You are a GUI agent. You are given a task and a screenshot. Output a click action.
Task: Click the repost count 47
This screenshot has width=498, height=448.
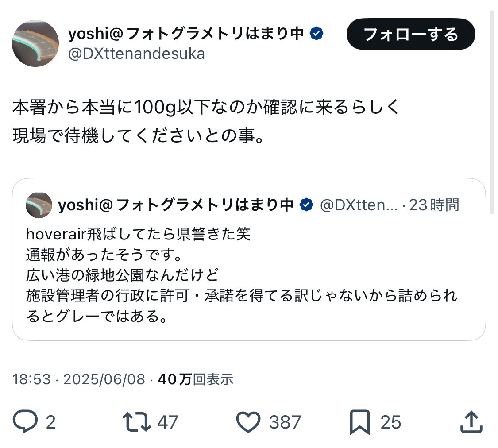tap(168, 422)
